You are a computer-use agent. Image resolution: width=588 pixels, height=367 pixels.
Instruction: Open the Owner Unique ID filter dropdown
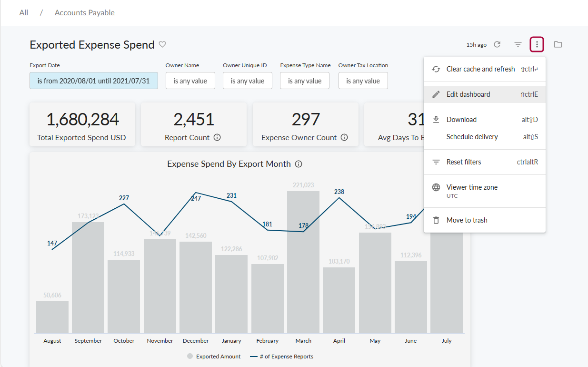pos(247,81)
